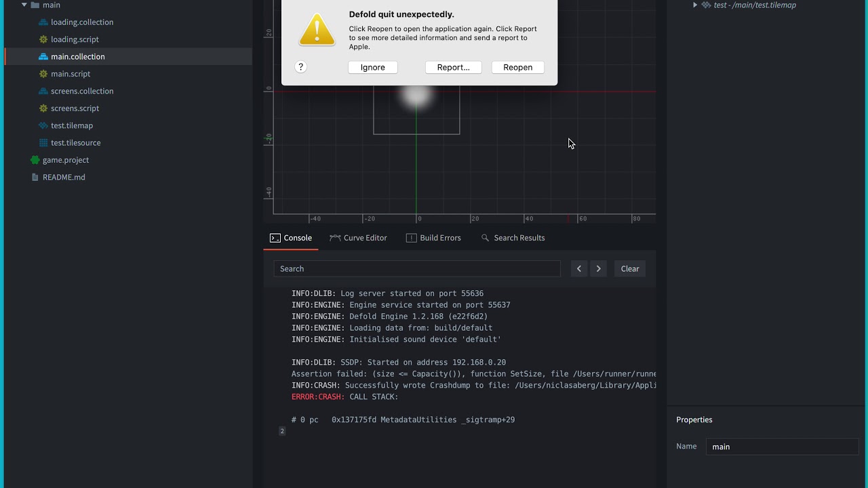Click the Name property field containing main
868x488 pixels.
point(783,447)
